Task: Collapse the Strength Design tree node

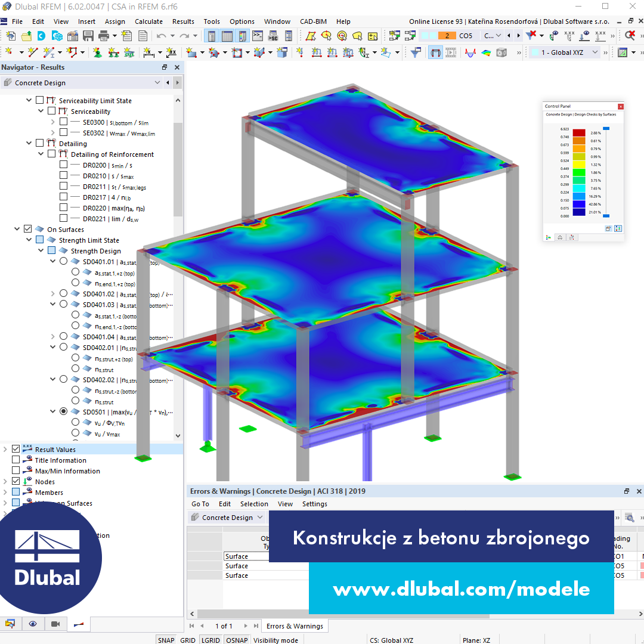Action: pyautogui.click(x=41, y=250)
